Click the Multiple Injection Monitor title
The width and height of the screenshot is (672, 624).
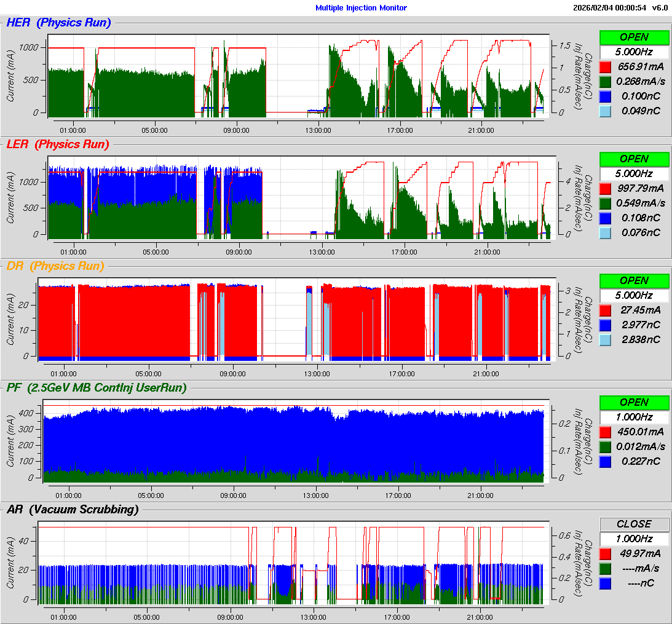(x=361, y=8)
